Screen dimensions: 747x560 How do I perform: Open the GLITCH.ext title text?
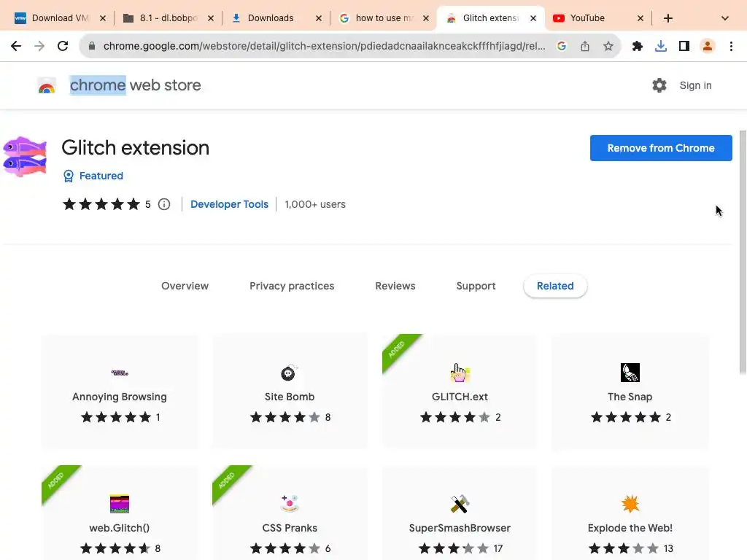[460, 397]
